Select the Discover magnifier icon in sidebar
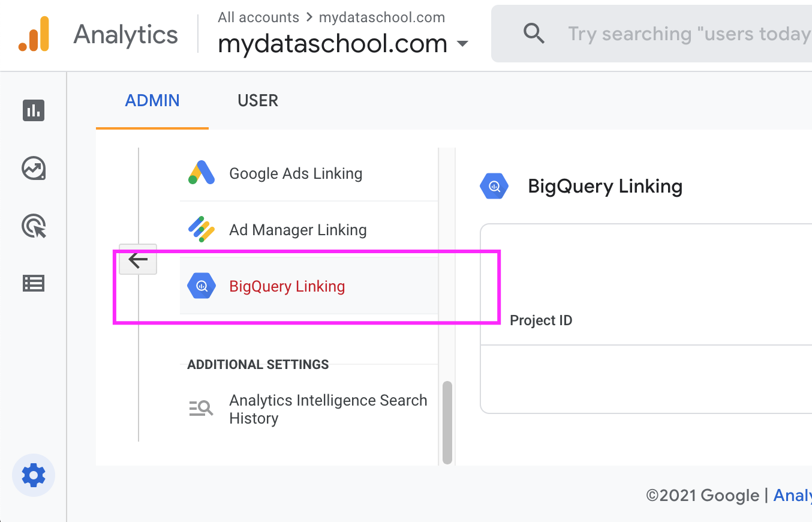The height and width of the screenshot is (522, 812). point(33,226)
